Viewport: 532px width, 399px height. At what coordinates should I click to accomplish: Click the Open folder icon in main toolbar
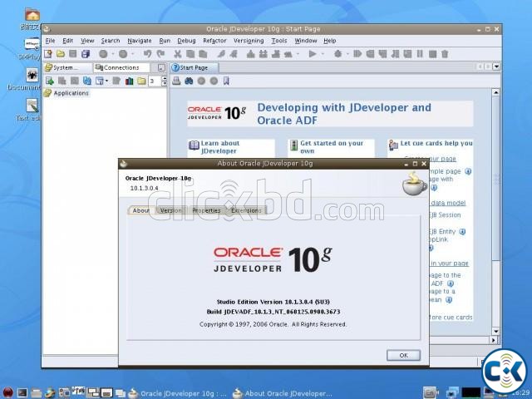point(61,53)
